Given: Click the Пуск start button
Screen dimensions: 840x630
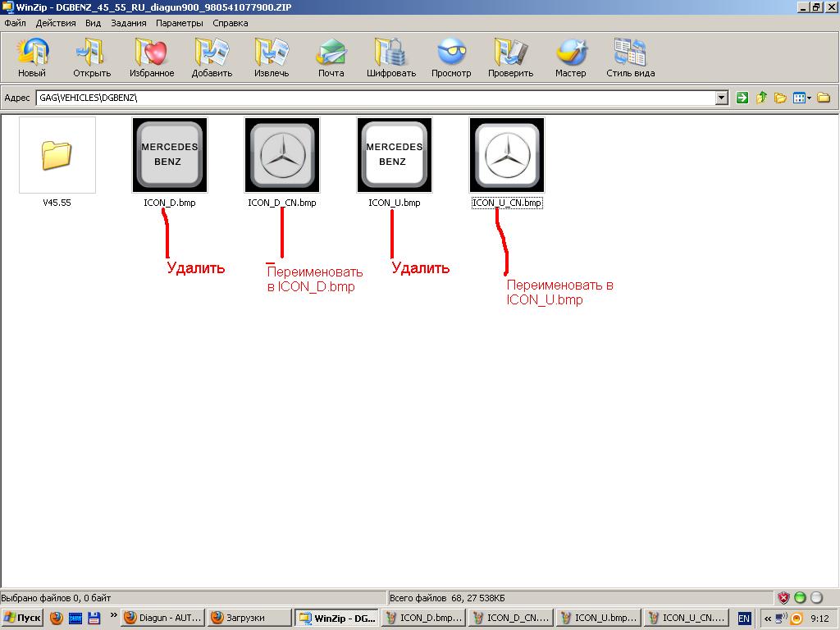Looking at the screenshot, I should pyautogui.click(x=22, y=618).
